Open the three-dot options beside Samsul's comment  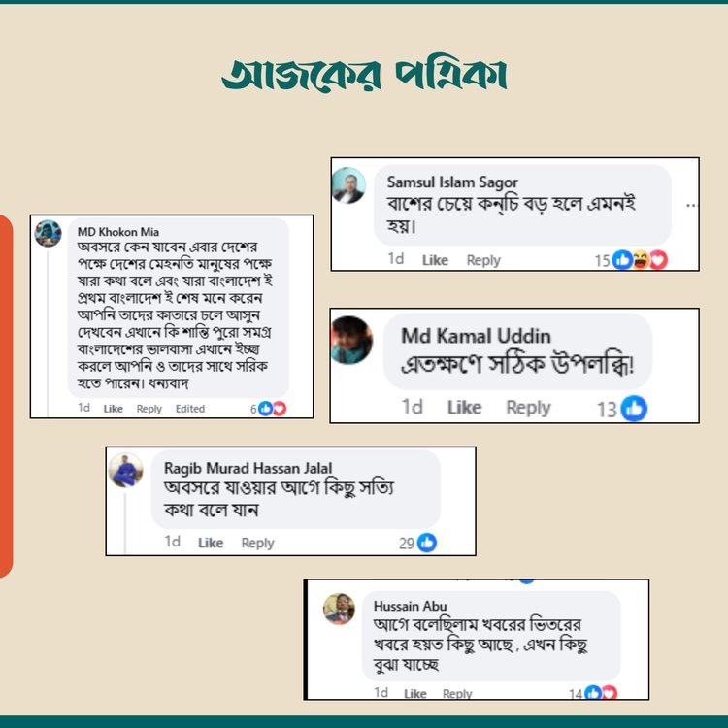click(692, 205)
